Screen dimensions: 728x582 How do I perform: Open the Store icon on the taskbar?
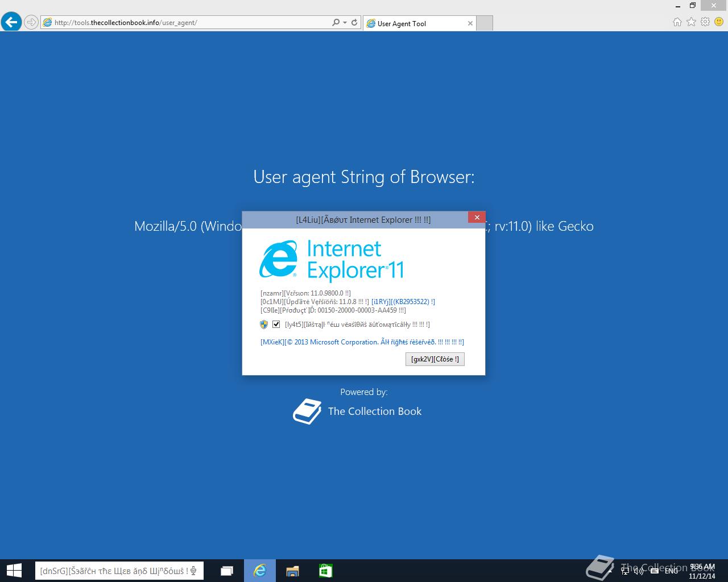[325, 571]
